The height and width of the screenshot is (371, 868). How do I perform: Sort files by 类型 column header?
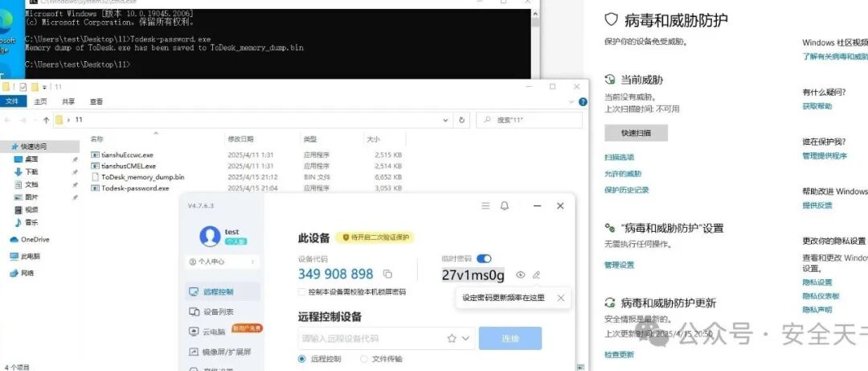[310, 138]
